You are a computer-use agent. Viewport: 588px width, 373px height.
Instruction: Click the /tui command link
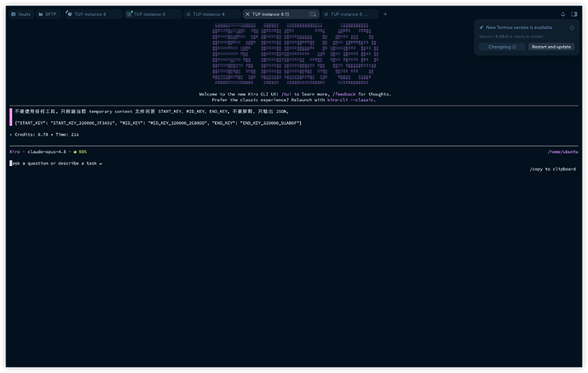click(x=286, y=95)
